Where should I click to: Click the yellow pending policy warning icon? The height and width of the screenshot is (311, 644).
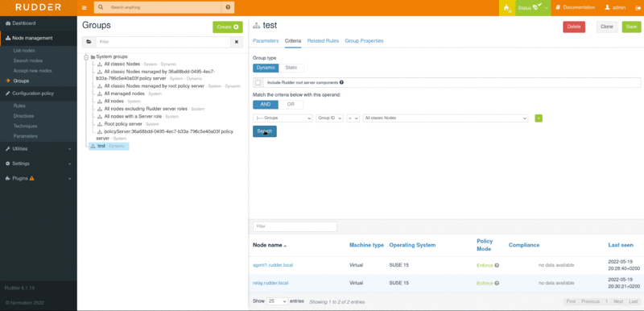507,8
